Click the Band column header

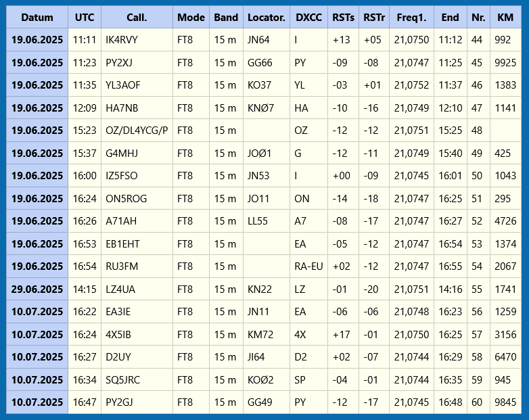pos(226,17)
